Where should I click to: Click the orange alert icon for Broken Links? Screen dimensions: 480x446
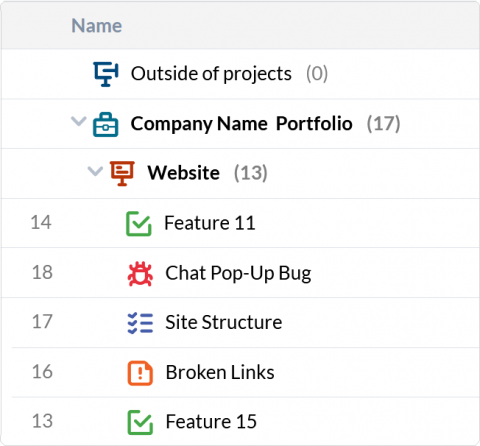pyautogui.click(x=140, y=373)
